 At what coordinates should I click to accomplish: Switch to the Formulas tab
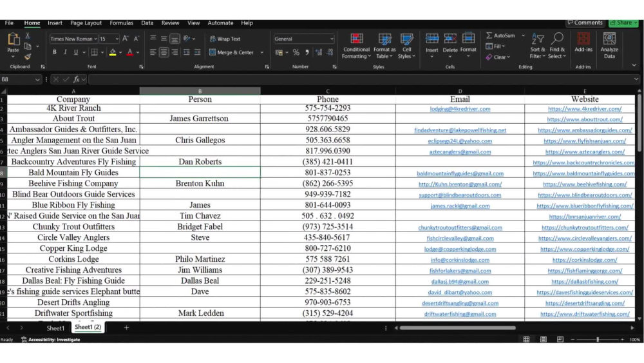pyautogui.click(x=122, y=23)
